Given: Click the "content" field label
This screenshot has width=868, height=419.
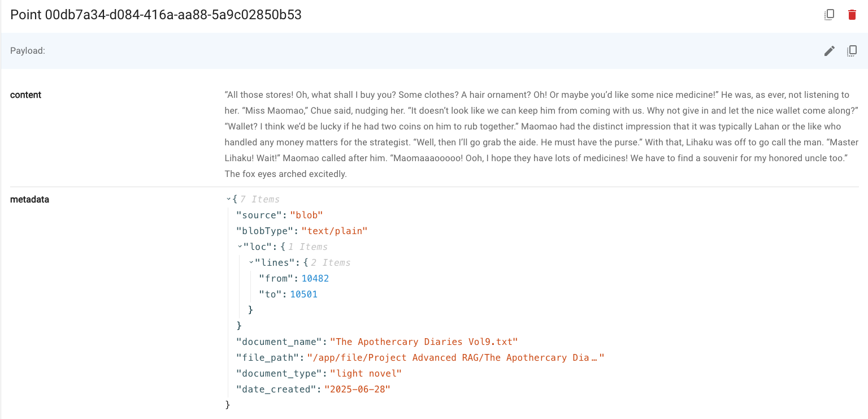Looking at the screenshot, I should point(25,95).
